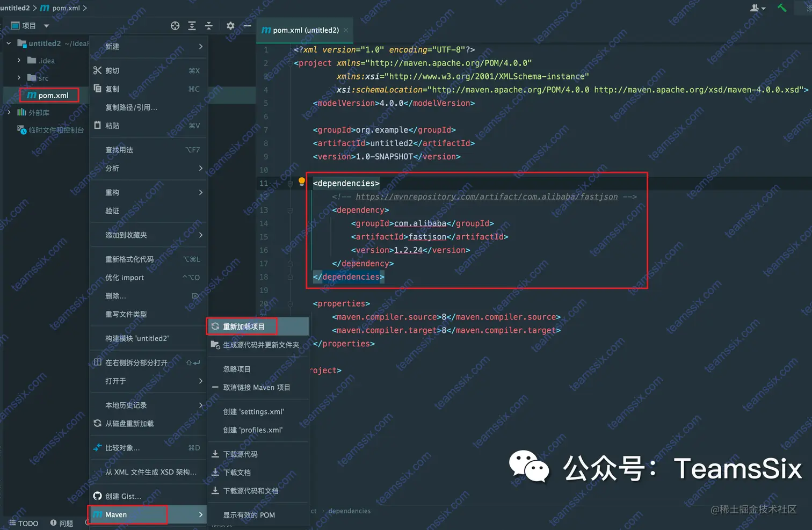Viewport: 812px width, 530px height.
Task: Click the locate/select opened file target icon
Action: (175, 26)
